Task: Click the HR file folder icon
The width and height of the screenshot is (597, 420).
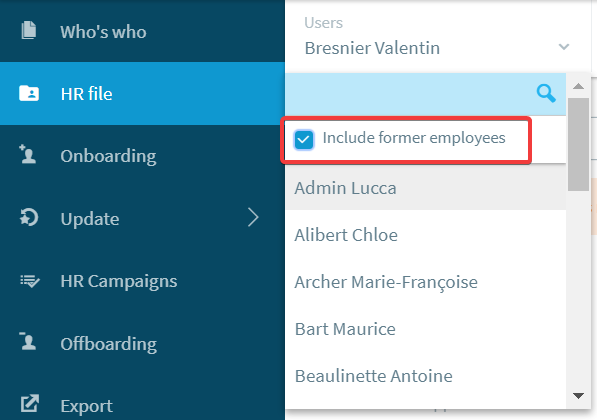Action: point(29,93)
